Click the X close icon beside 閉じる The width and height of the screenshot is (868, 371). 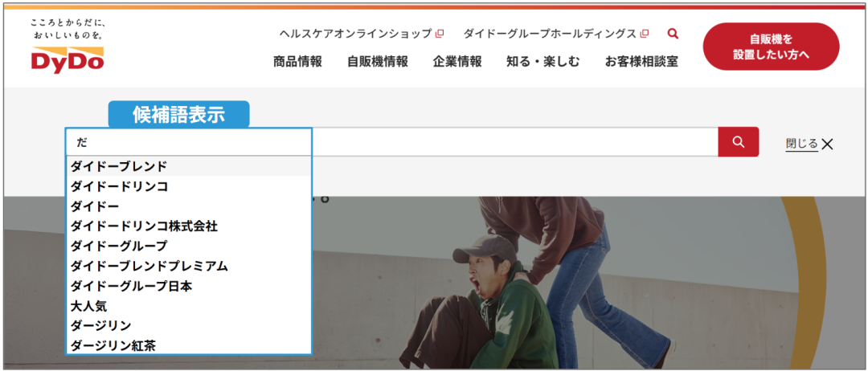(827, 145)
